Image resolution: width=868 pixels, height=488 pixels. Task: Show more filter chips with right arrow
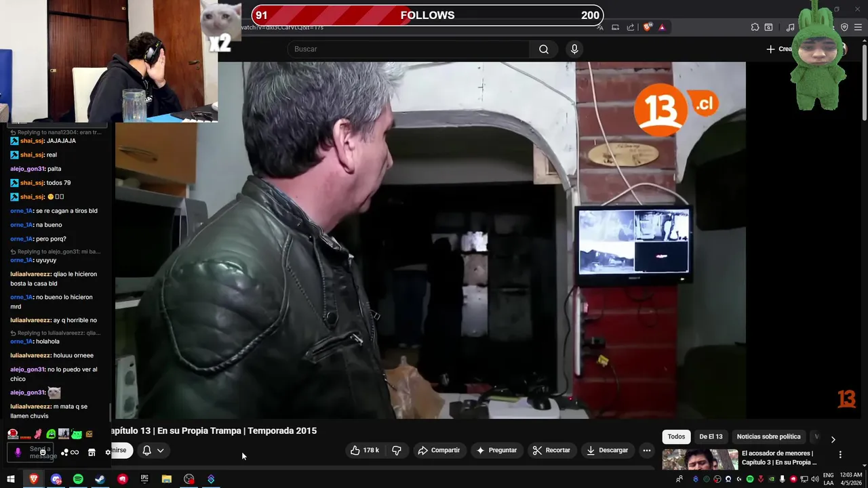coord(833,439)
